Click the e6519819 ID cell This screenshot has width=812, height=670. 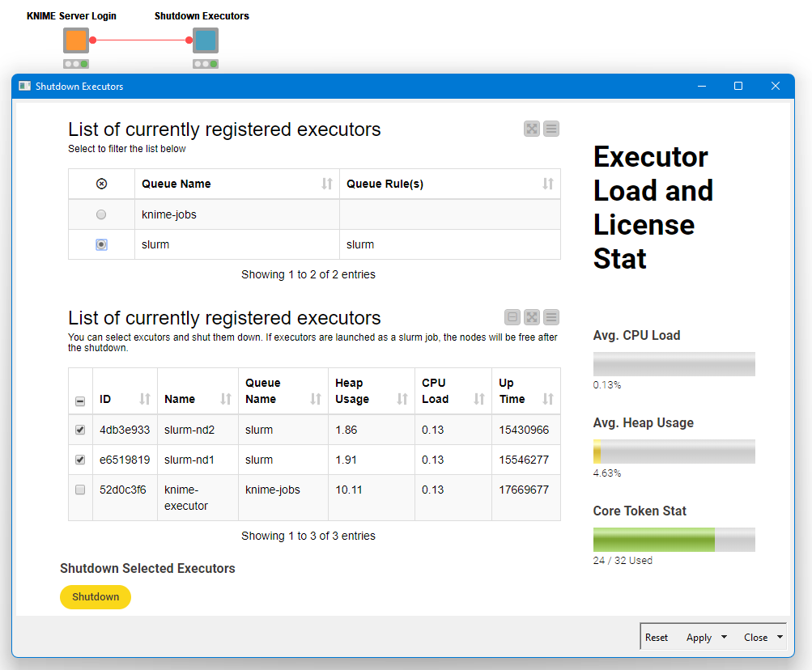[125, 460]
